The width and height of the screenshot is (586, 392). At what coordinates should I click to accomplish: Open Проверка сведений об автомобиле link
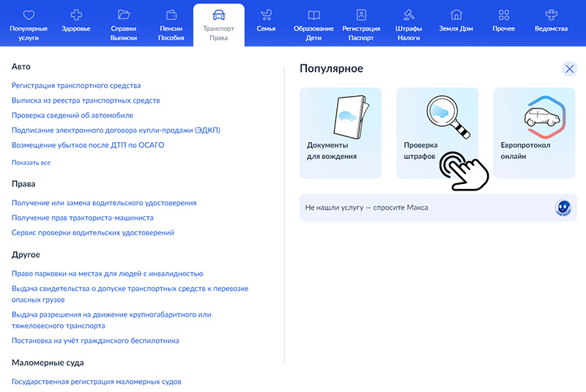pos(72,116)
